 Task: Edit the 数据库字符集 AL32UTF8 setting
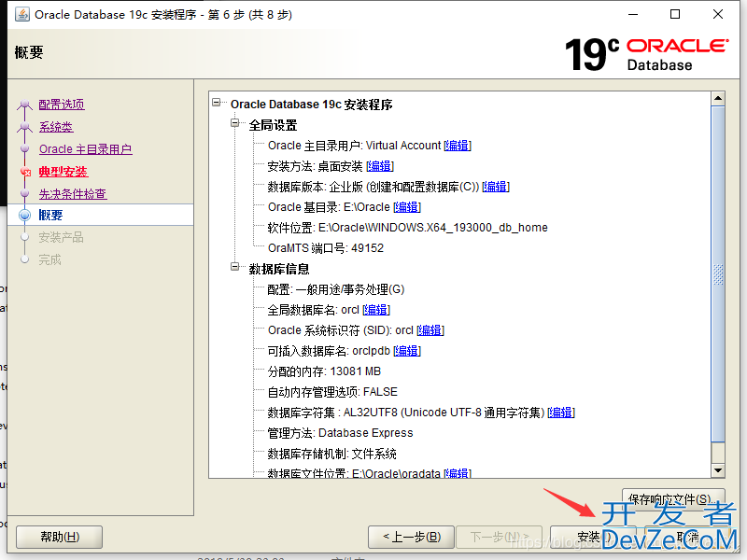point(561,413)
